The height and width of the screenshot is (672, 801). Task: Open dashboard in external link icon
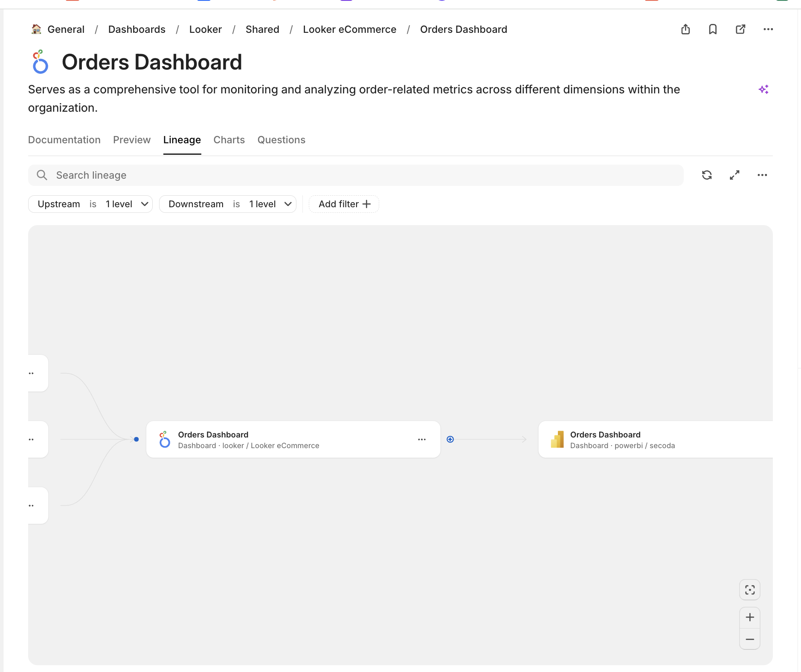(740, 29)
